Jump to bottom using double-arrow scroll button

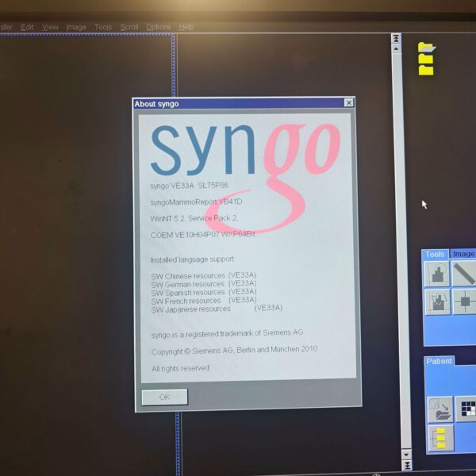point(407,465)
